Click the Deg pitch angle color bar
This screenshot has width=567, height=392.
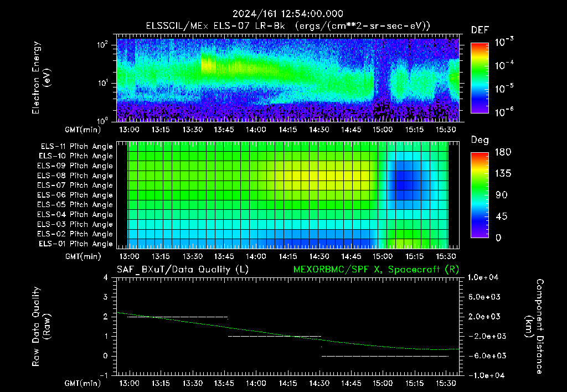[480, 195]
